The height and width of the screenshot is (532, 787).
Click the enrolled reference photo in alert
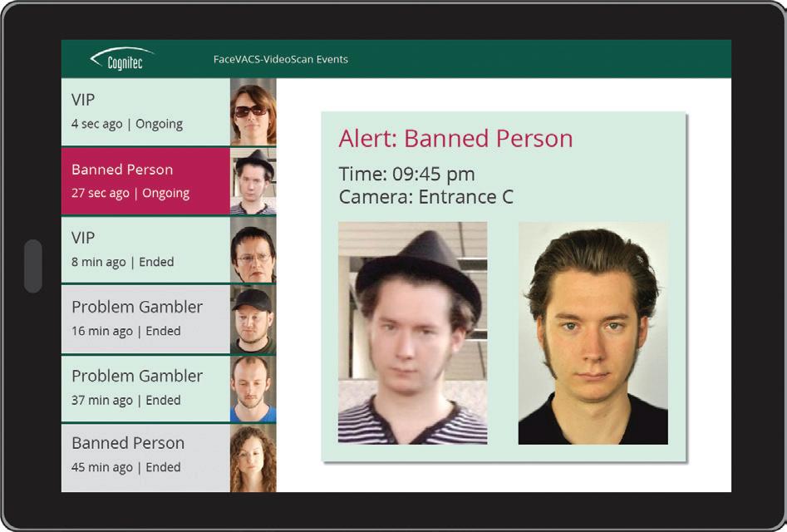pos(593,332)
